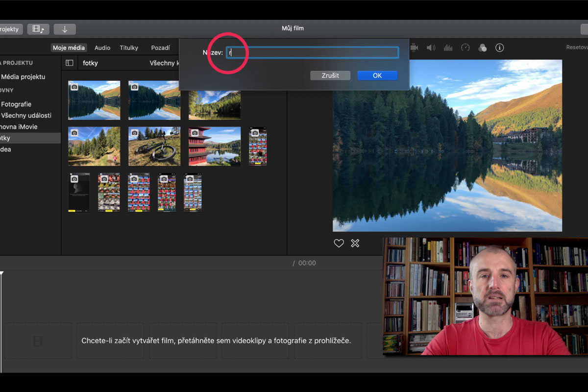588x392 pixels.
Task: Select Všechny události in the sidebar
Action: (x=26, y=115)
